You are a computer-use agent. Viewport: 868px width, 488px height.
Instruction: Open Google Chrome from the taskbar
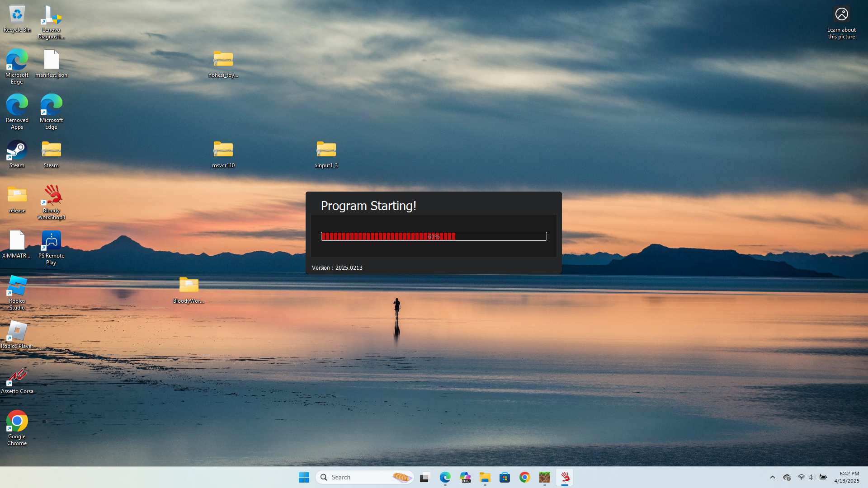524,477
